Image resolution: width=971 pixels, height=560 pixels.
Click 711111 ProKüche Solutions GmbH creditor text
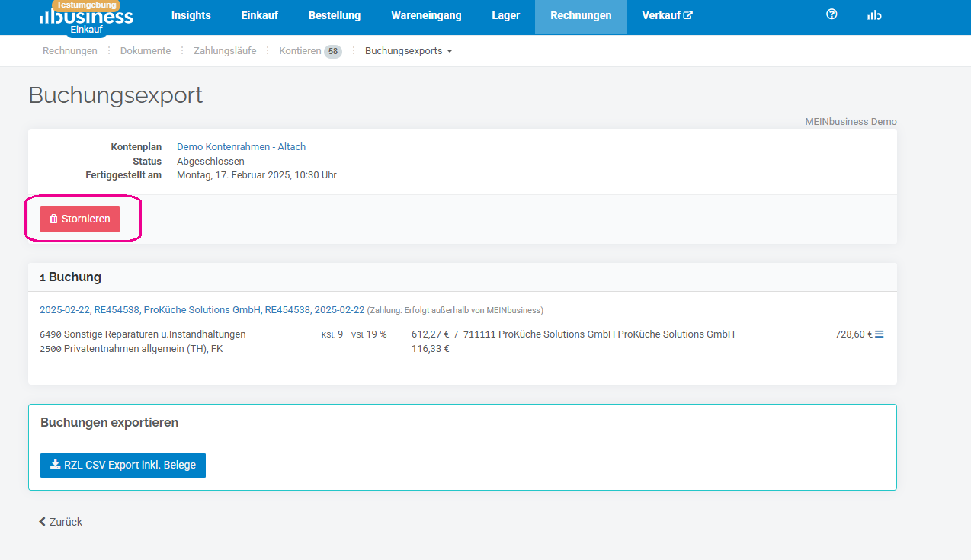click(x=599, y=334)
